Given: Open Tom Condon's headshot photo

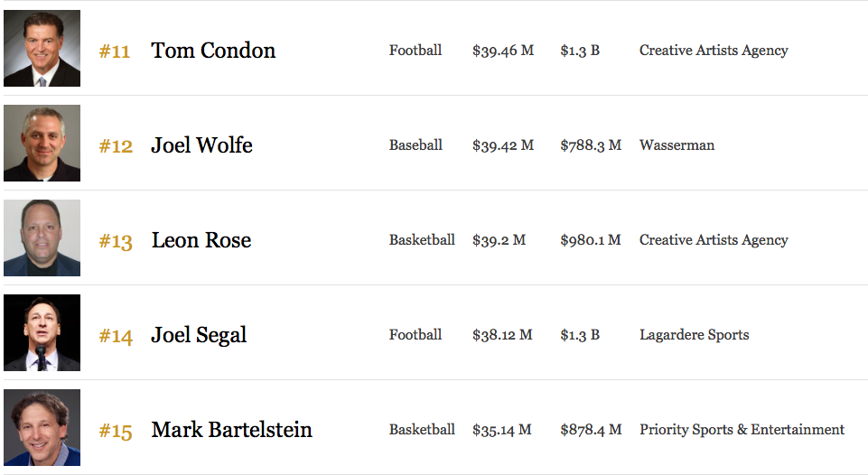Looking at the screenshot, I should (x=42, y=48).
